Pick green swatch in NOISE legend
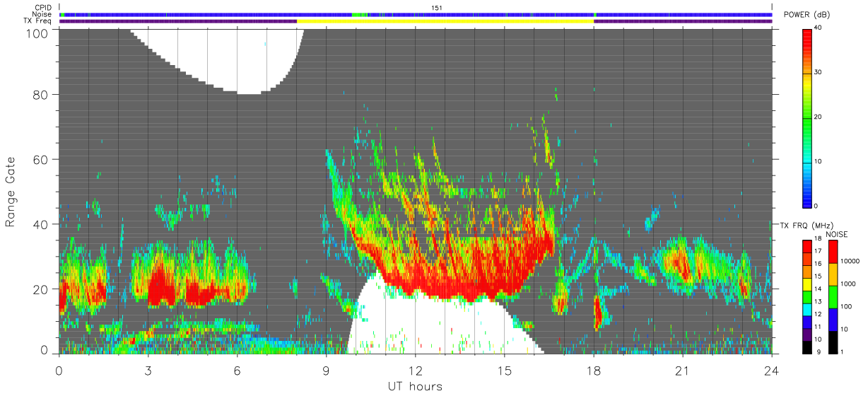This screenshot has width=868, height=401. (834, 296)
